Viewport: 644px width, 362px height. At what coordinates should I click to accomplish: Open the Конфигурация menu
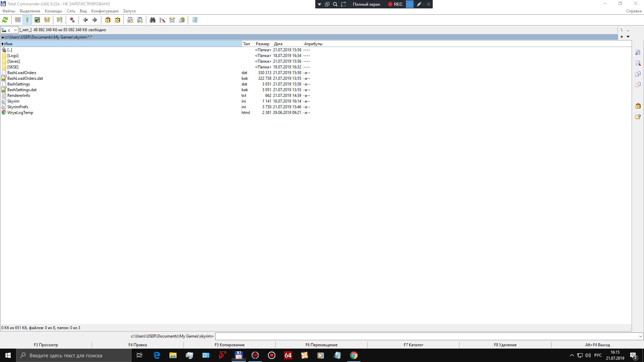pyautogui.click(x=105, y=11)
